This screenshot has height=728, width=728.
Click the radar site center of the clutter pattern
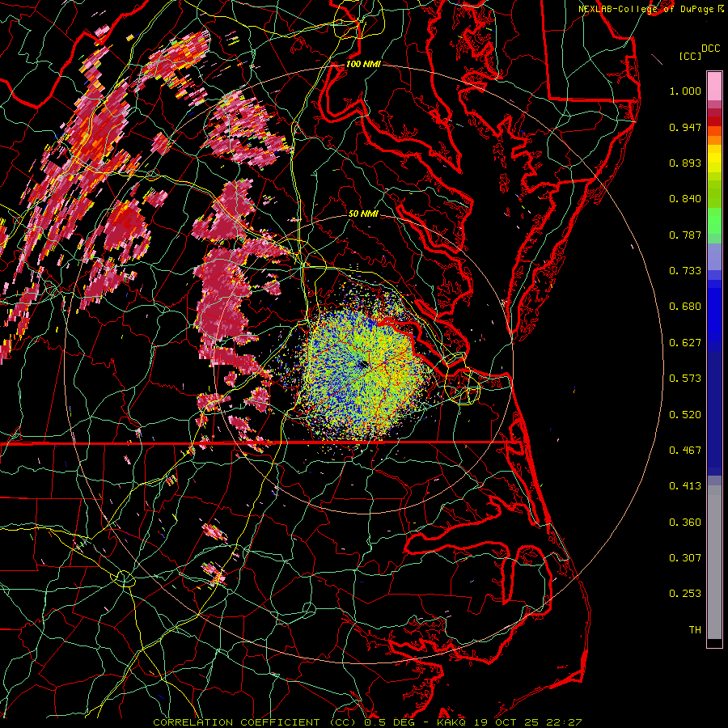(x=363, y=365)
